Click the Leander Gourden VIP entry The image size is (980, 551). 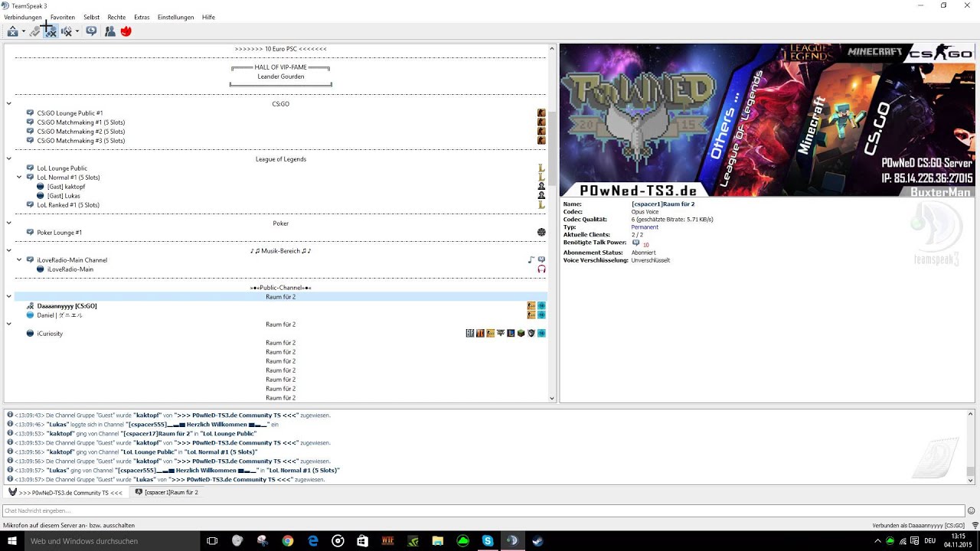(281, 77)
